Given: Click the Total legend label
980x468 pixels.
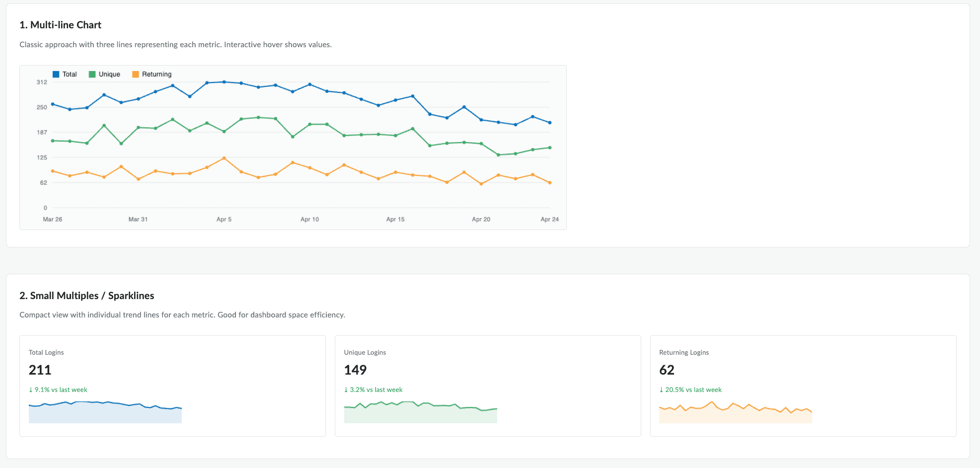Looking at the screenshot, I should click(x=70, y=75).
